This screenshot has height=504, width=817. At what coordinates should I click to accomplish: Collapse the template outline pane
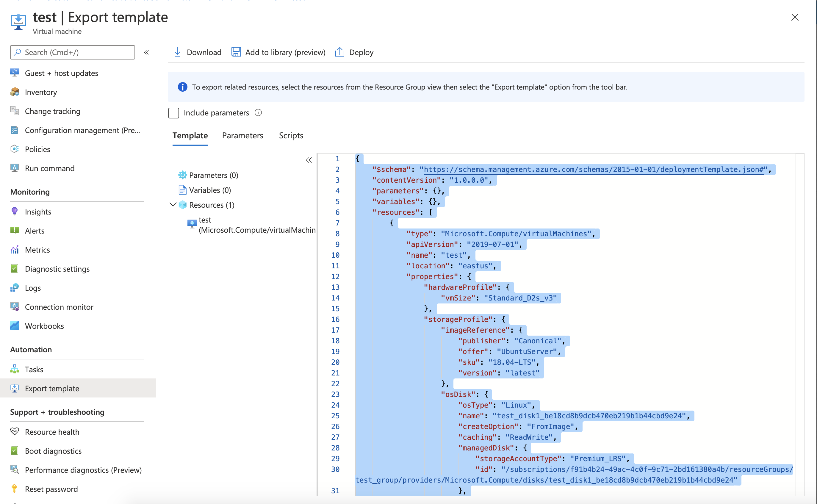308,160
